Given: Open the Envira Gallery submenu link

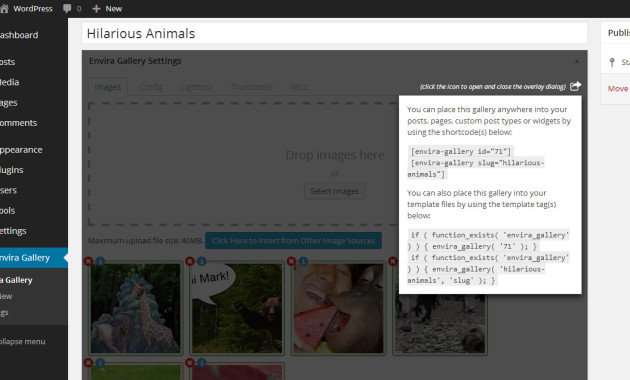Looking at the screenshot, I should point(16,280).
